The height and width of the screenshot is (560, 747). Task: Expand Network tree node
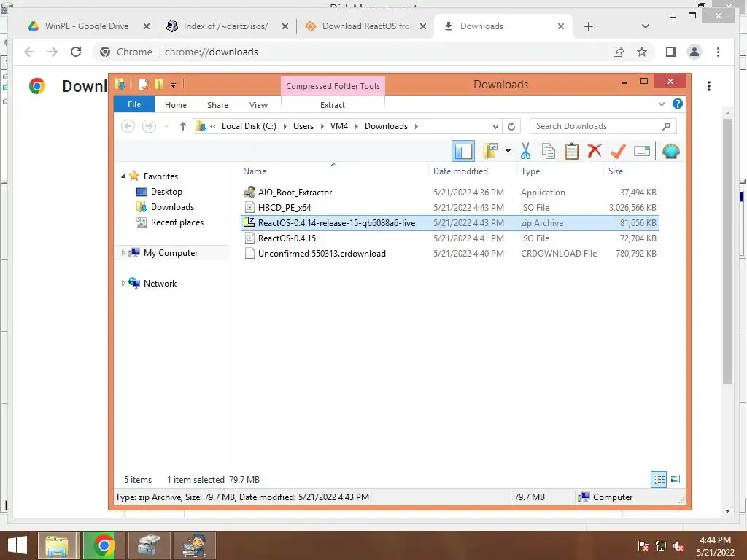point(123,283)
